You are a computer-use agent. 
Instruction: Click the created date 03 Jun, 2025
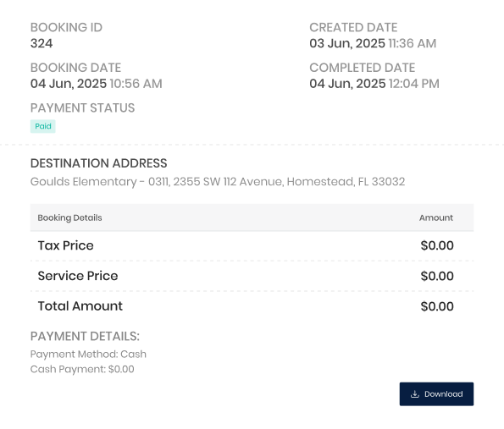[x=347, y=43]
